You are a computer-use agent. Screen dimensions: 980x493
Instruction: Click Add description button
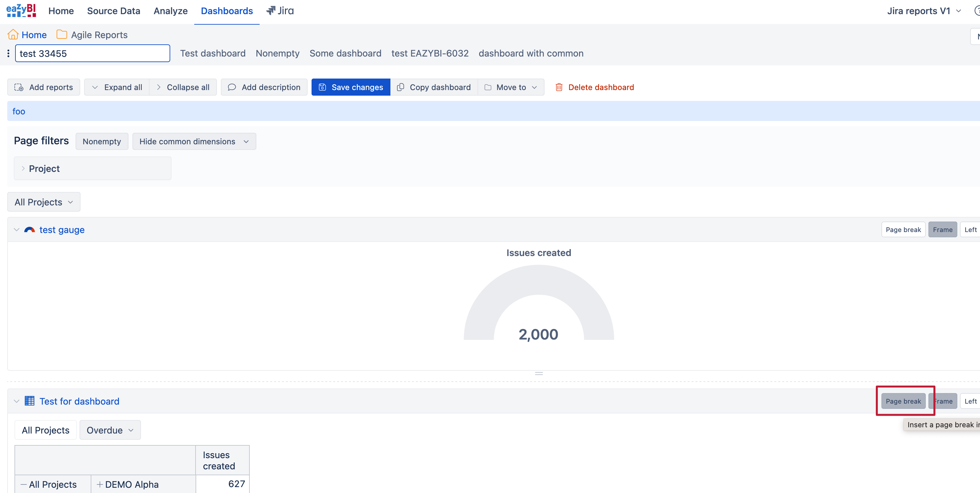click(264, 87)
